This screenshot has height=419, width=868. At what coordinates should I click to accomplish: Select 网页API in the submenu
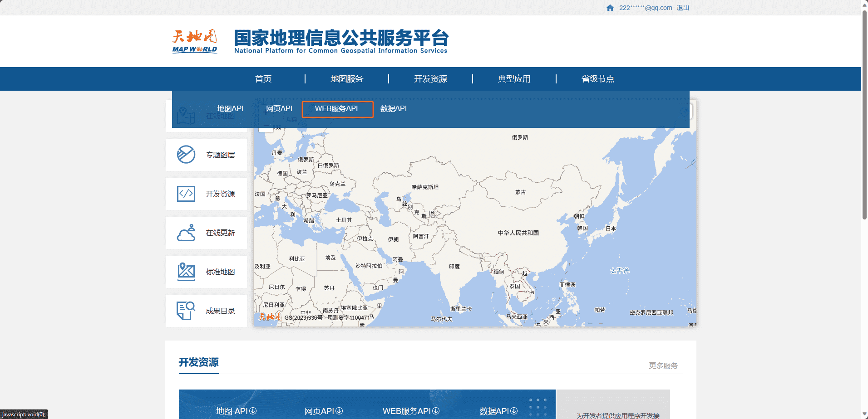click(279, 109)
